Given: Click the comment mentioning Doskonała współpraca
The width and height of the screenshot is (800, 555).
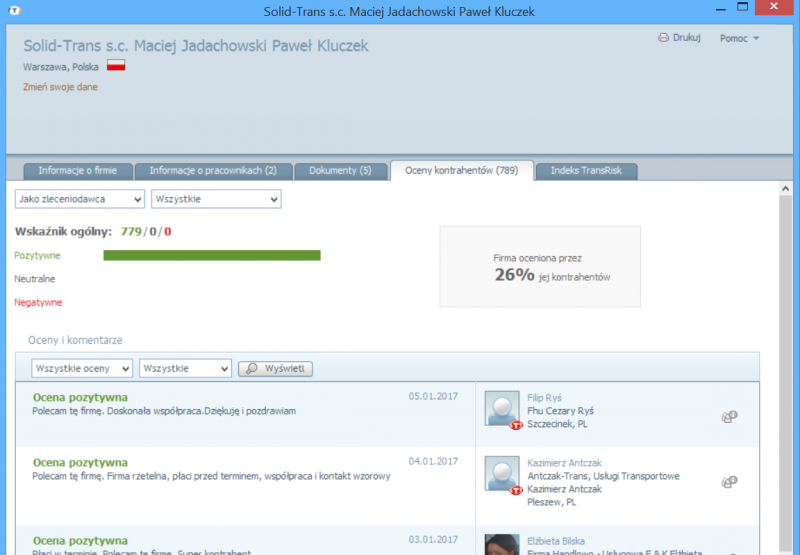Looking at the screenshot, I should pyautogui.click(x=164, y=411).
